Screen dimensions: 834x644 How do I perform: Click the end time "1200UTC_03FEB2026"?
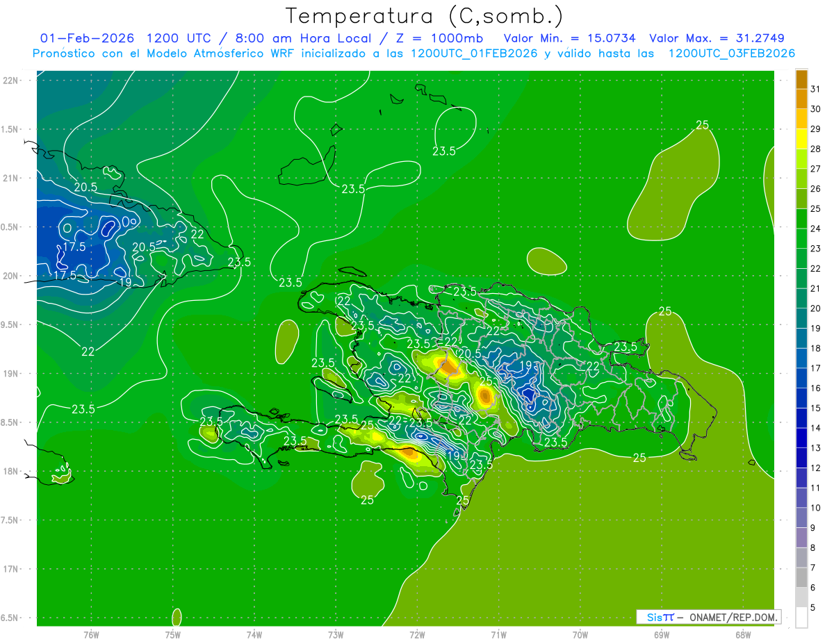coord(731,53)
